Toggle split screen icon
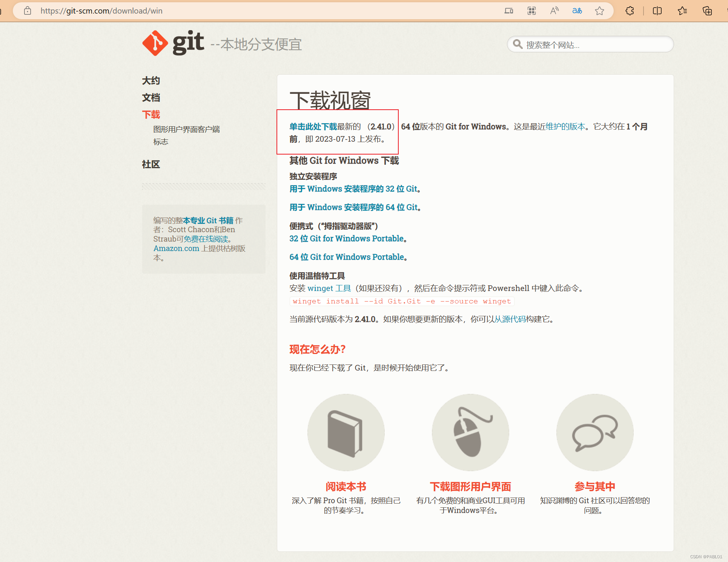The height and width of the screenshot is (562, 728). click(x=657, y=11)
